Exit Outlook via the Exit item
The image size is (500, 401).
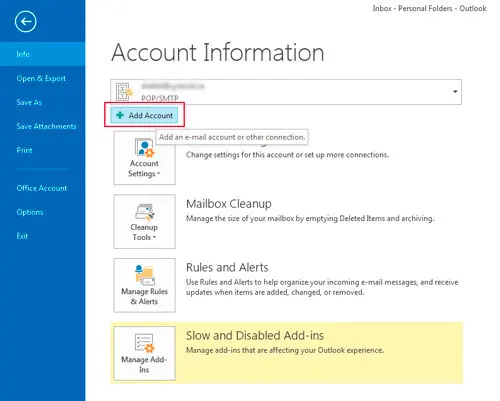pos(22,236)
